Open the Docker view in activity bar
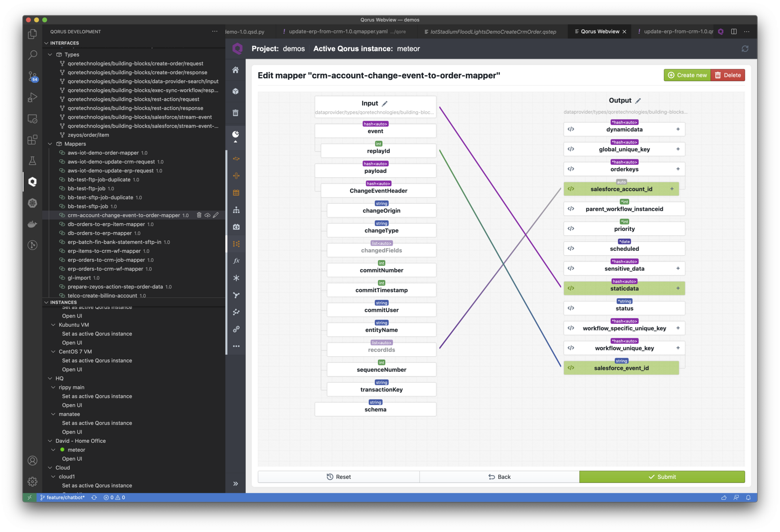The height and width of the screenshot is (532, 780). tap(32, 224)
